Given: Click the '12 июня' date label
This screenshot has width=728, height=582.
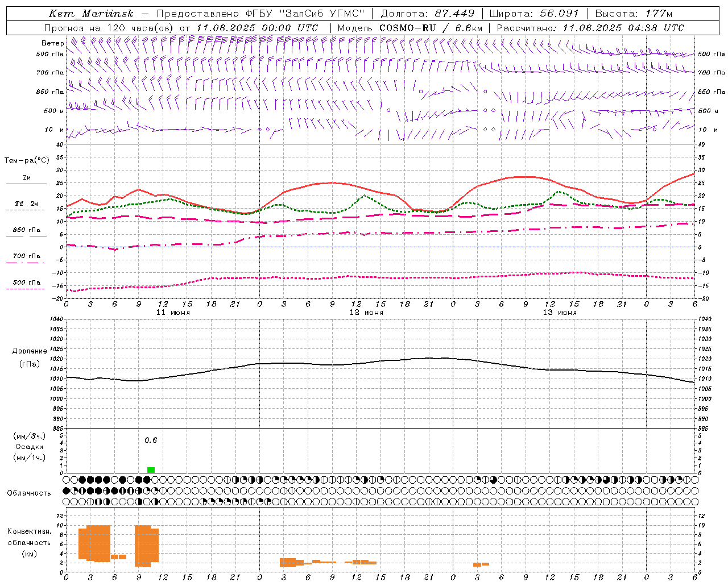Looking at the screenshot, I should pos(366,313).
